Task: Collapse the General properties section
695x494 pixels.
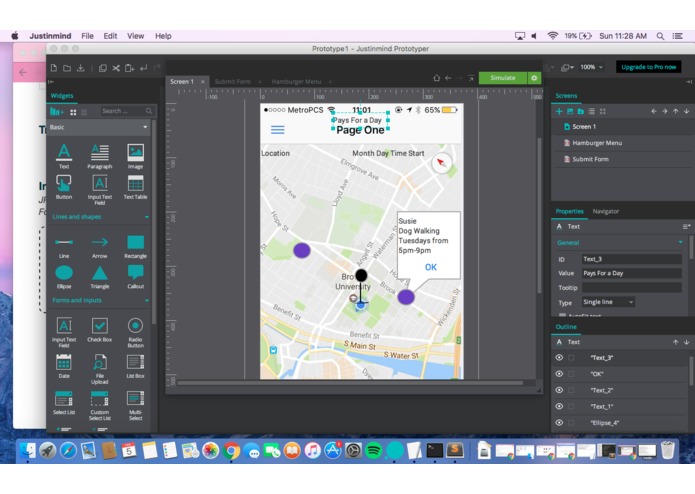Action: [680, 242]
